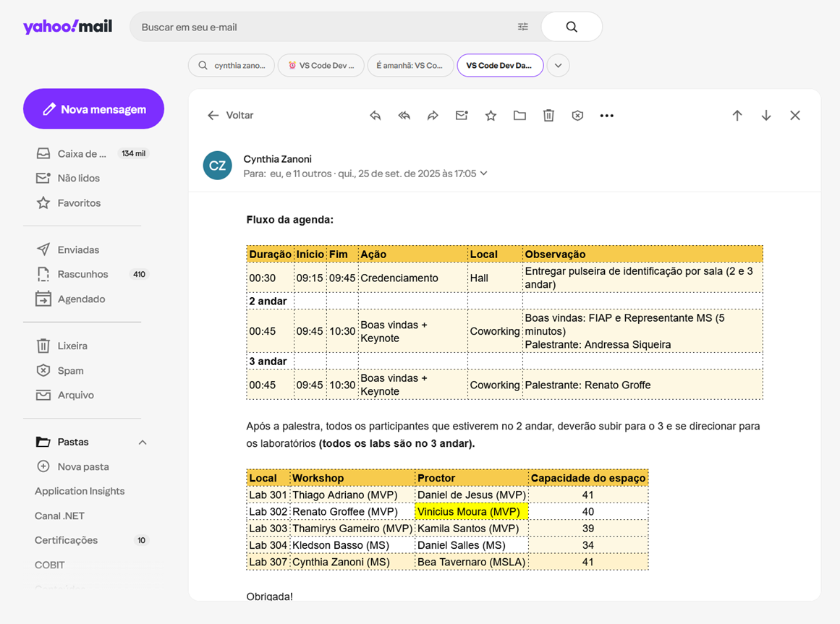840x624 pixels.
Task: Click Bea Tavernaro (MSLA) proctor cell
Action: point(472,562)
